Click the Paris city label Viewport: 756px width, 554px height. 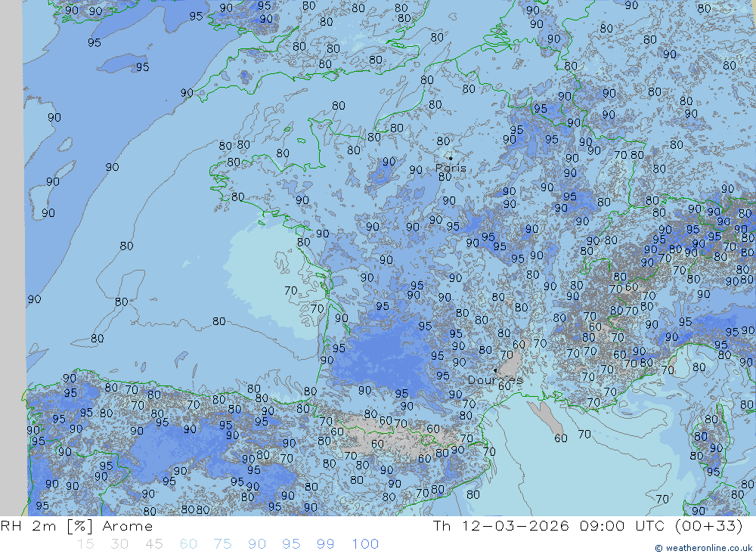[x=451, y=168]
